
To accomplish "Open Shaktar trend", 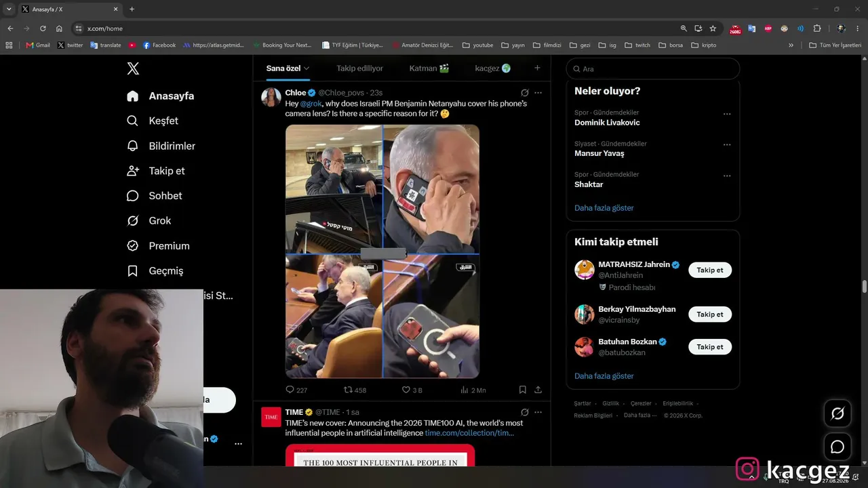I will click(x=589, y=184).
